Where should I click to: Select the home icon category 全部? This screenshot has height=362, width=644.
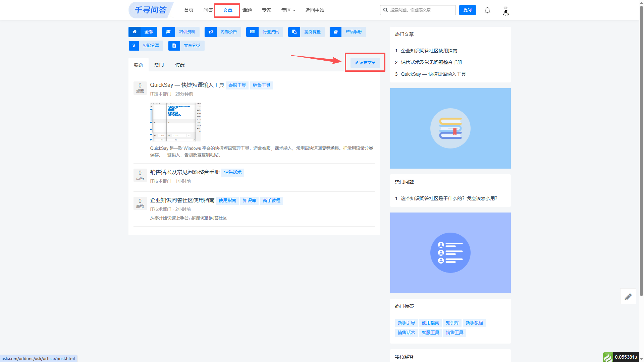143,32
